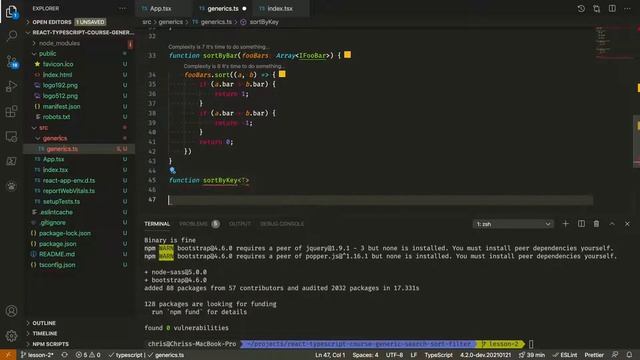Viewport: 640px width, 360px height.
Task: Open Source Control view in activity bar
Action: pyautogui.click(x=11, y=62)
